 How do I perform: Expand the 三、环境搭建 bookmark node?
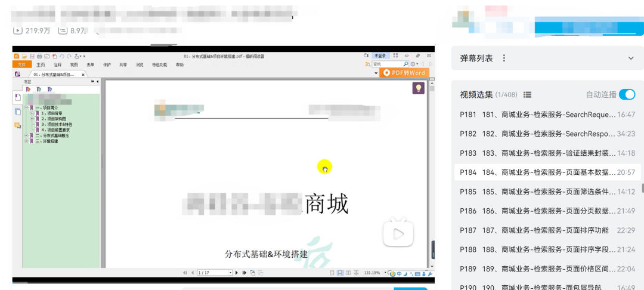coord(26,141)
